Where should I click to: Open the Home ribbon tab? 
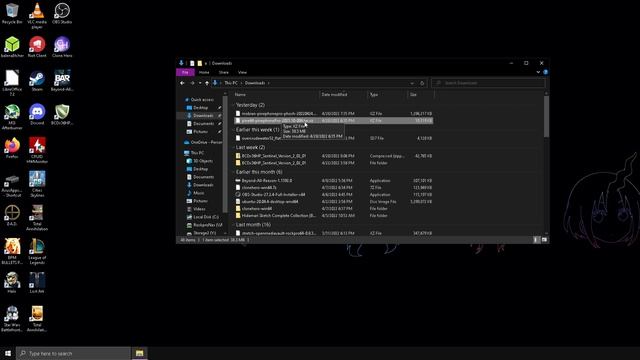tap(204, 72)
